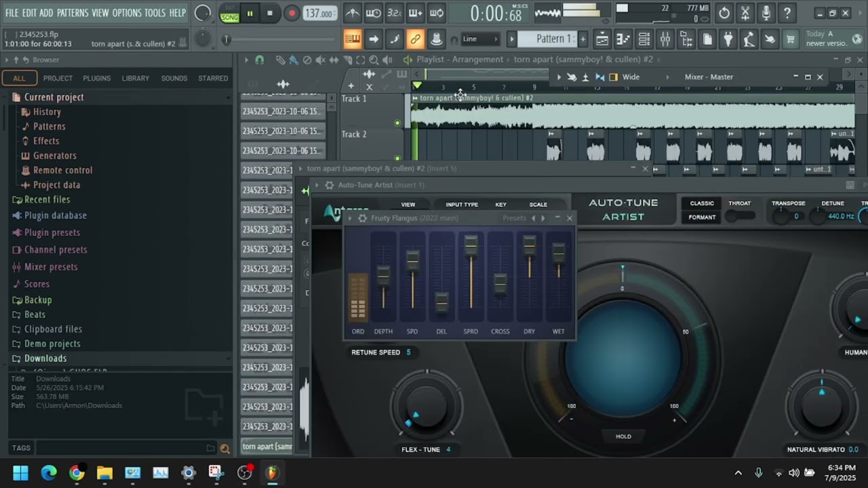Open File Explorer from taskbar
Viewport: 868px width, 488px height.
[104, 472]
